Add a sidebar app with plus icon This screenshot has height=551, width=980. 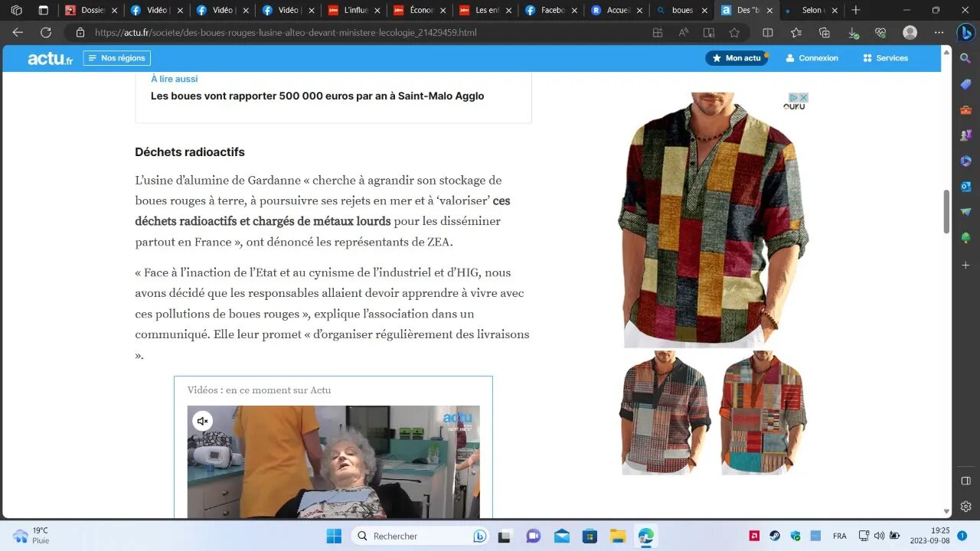(965, 265)
